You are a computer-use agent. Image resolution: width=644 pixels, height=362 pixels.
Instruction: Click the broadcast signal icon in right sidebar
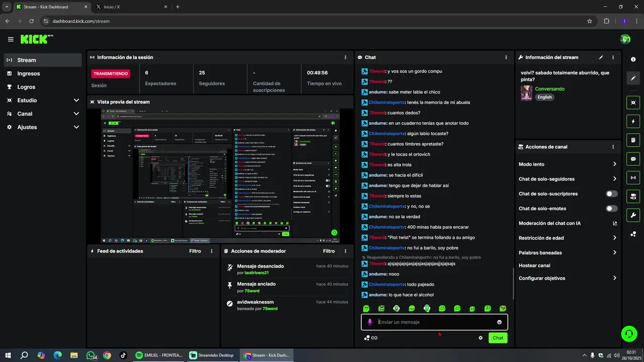633,177
